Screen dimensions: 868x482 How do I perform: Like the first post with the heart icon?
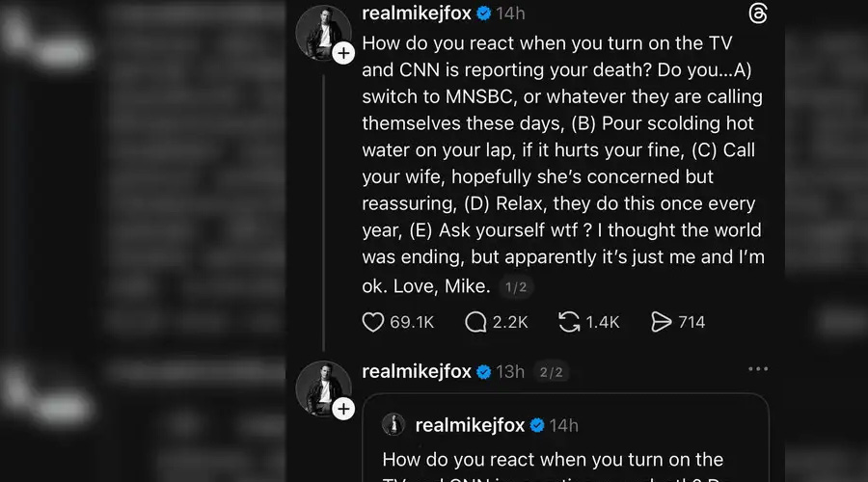pyautogui.click(x=374, y=322)
